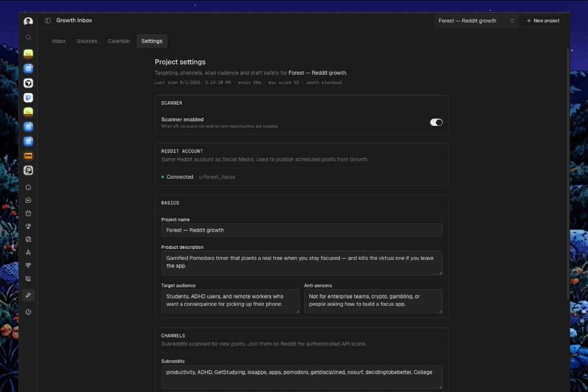The height and width of the screenshot is (392, 588).
Task: Click the SCANNER section header
Action: 171,103
